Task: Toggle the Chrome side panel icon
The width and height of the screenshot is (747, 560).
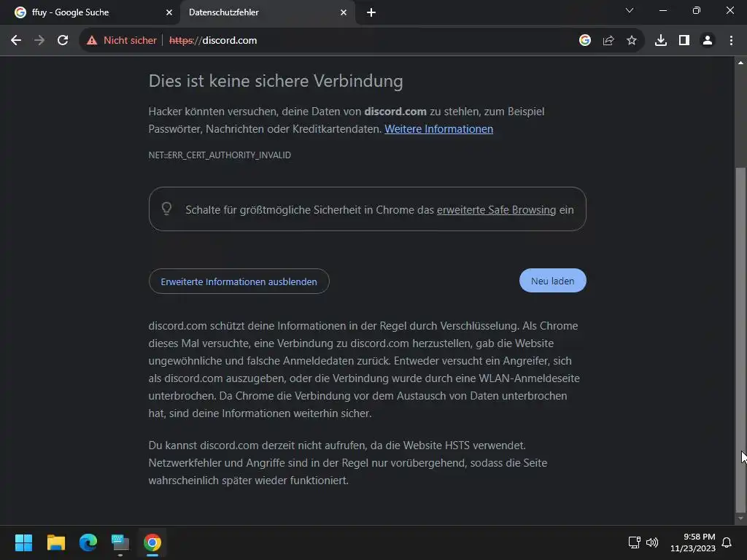Action: [x=684, y=41]
